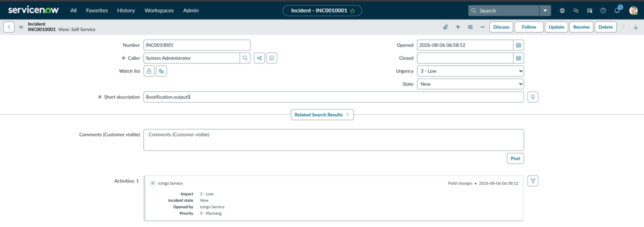The image size is (644, 227).
Task: Click the Icinga Service activity author name
Action: click(x=170, y=183)
